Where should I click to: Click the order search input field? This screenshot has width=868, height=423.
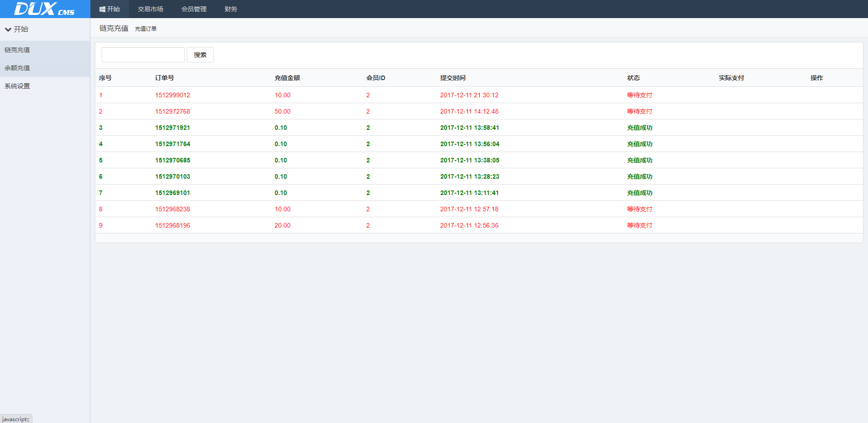[x=143, y=55]
